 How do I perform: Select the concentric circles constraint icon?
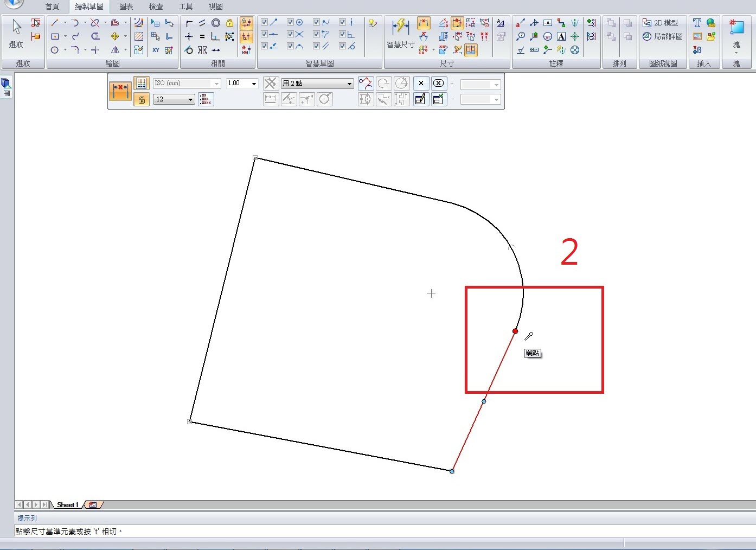pyautogui.click(x=216, y=23)
